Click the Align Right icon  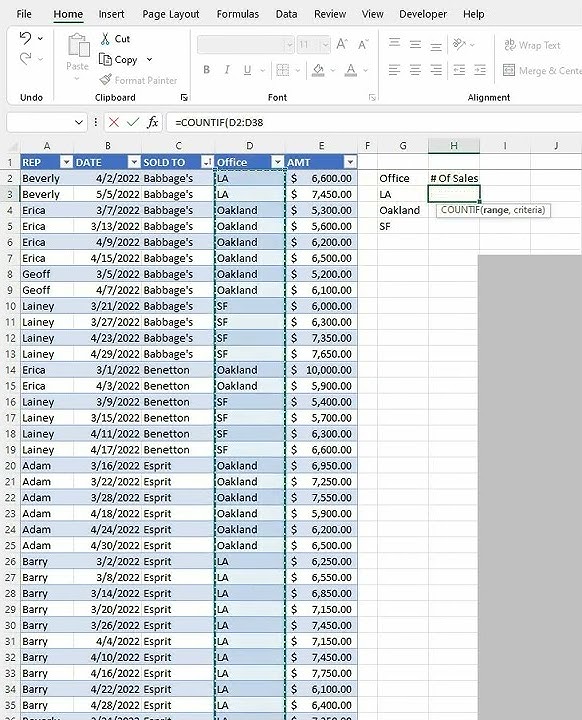pyautogui.click(x=436, y=70)
